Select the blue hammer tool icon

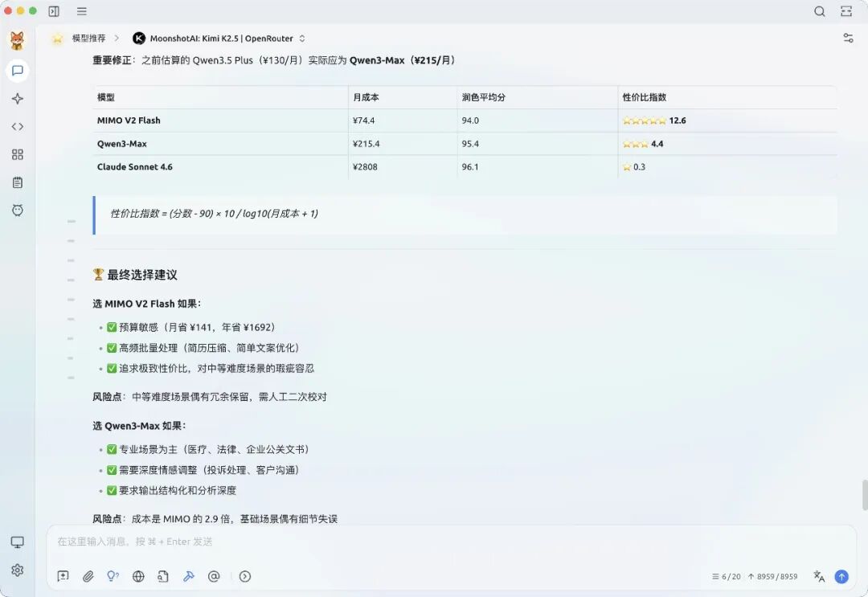(x=189, y=576)
